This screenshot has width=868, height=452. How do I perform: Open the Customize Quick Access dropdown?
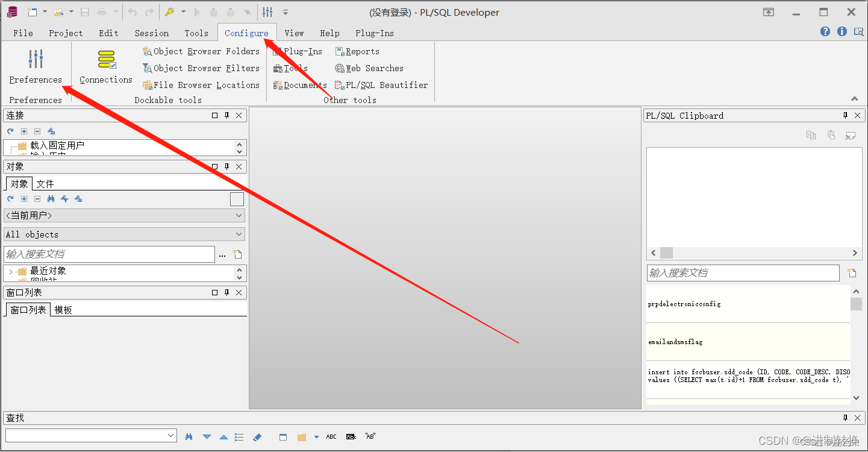click(286, 12)
